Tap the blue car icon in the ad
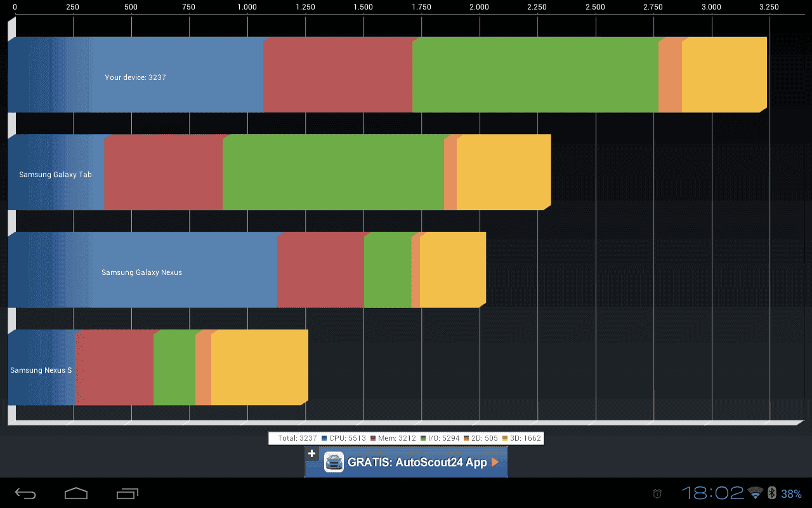This screenshot has height=508, width=812. click(x=334, y=462)
